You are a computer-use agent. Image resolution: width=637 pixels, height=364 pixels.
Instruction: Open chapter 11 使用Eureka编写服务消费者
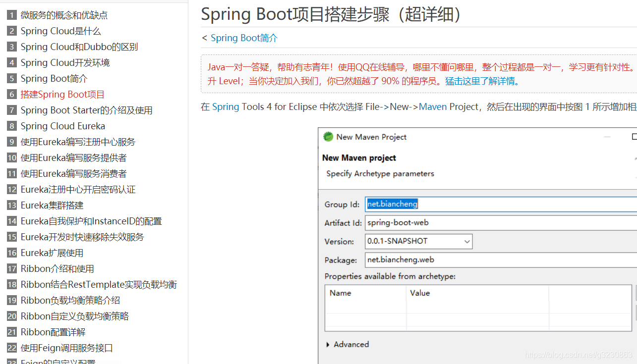tap(73, 174)
